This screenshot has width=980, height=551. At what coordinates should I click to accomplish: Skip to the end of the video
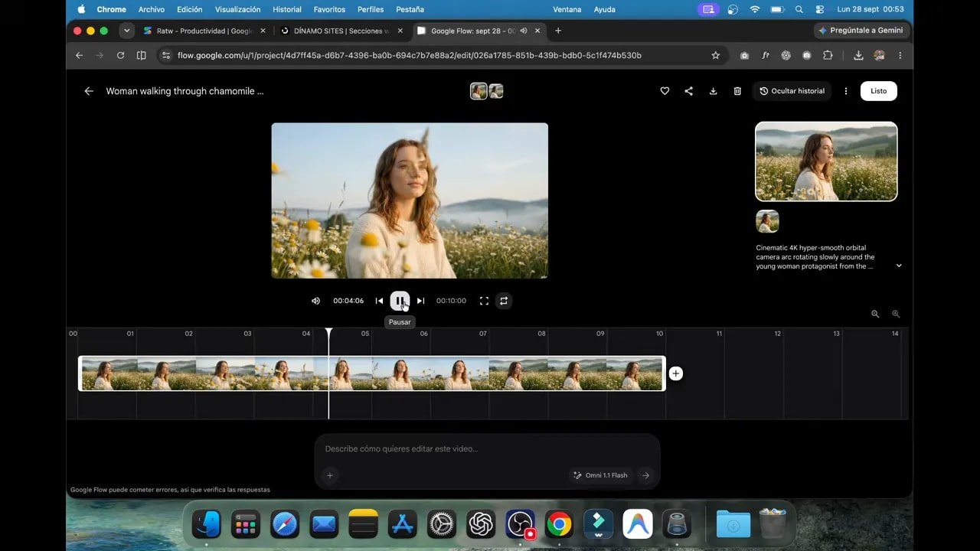[420, 301]
